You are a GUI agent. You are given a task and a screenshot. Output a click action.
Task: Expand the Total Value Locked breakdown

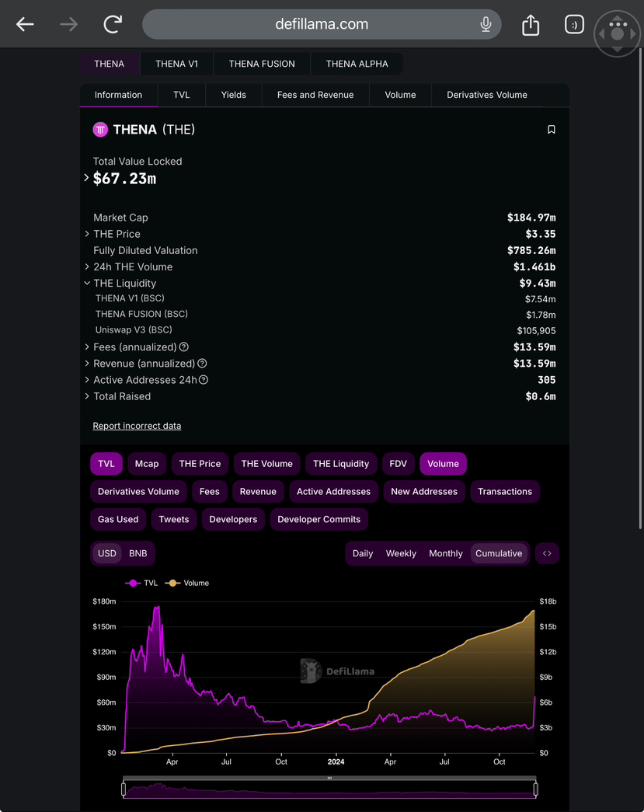coord(86,178)
